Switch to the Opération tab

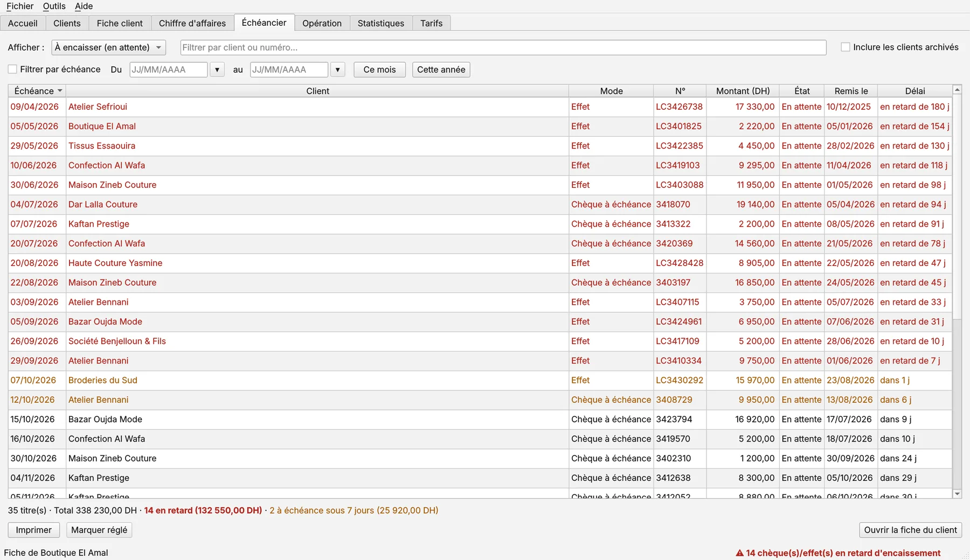322,23
